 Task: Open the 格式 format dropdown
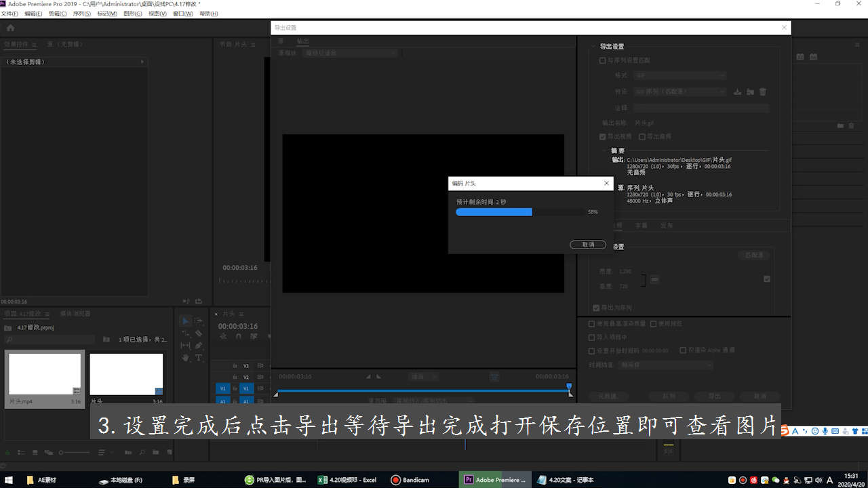(x=679, y=75)
